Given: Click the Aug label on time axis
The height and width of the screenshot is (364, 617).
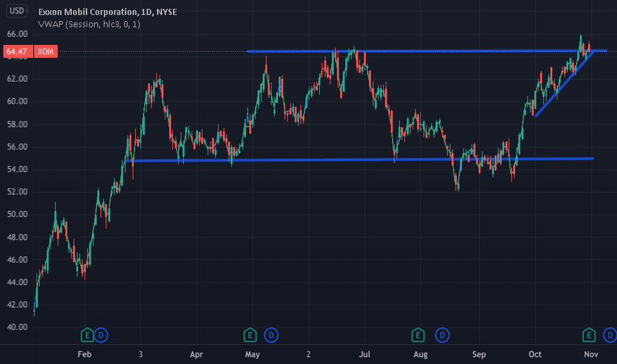Looking at the screenshot, I should (420, 354).
